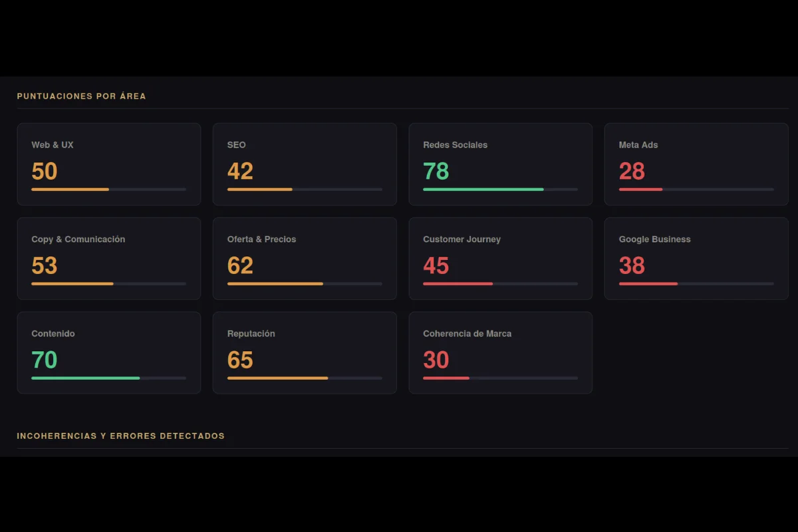Click the Meta Ads label

638,145
